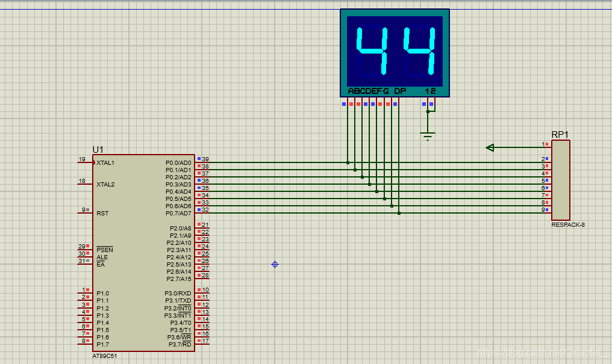Click the P1.4 pin label
The width and height of the screenshot is (612, 364).
[102, 322]
